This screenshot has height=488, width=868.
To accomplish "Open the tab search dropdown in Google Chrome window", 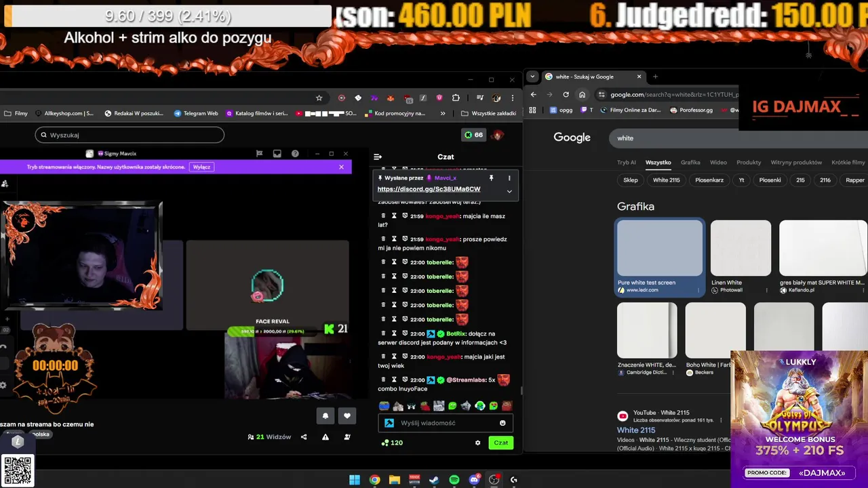I will click(533, 77).
